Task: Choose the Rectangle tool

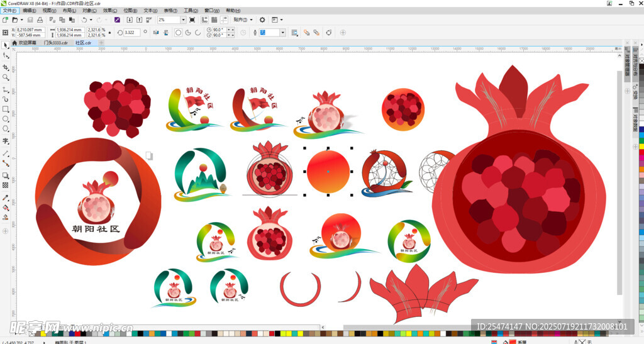Action: [x=6, y=109]
